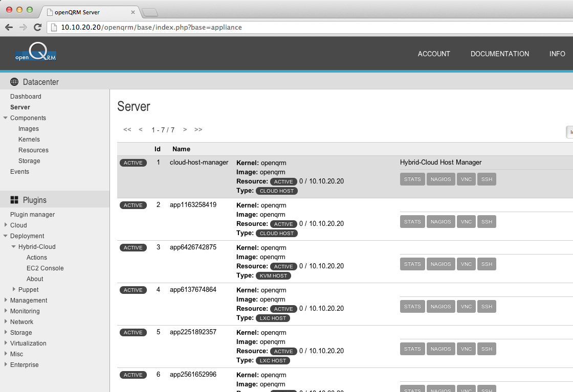This screenshot has width=573, height=392.
Task: Toggle ACTIVE badge on app6137674864
Action: [x=133, y=290]
